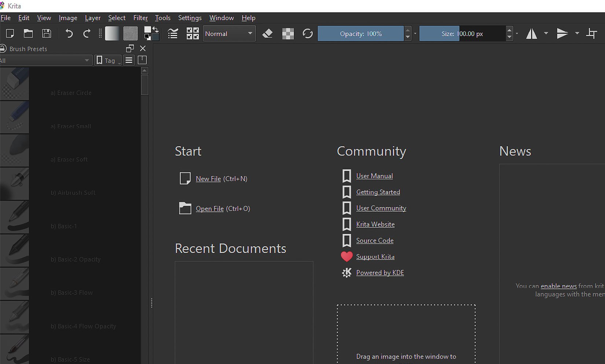Screen dimensions: 605x364
Task: Open the preset display settings list icon
Action: [x=129, y=60]
